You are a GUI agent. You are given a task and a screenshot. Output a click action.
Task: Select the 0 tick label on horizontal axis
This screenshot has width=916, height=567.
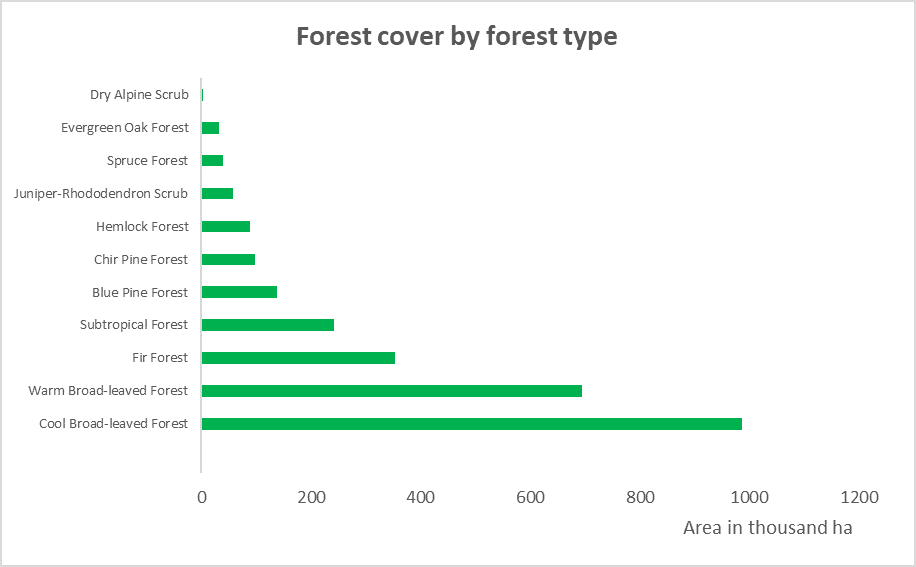coord(202,497)
